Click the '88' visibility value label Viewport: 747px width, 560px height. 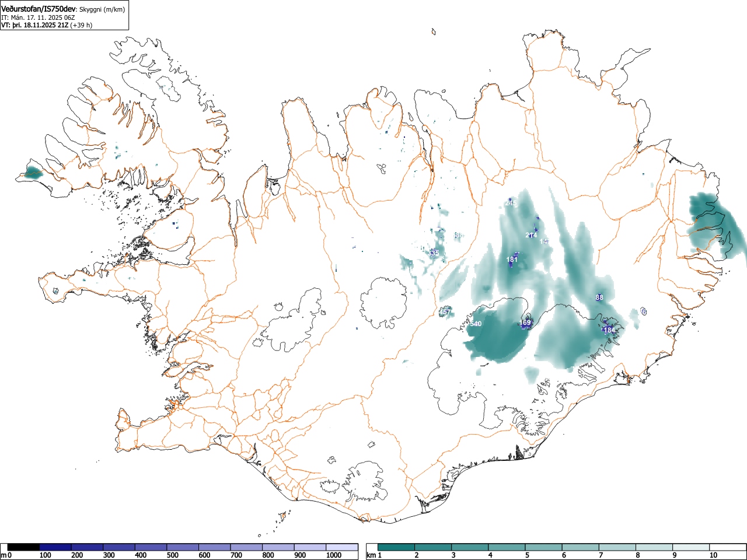click(599, 297)
